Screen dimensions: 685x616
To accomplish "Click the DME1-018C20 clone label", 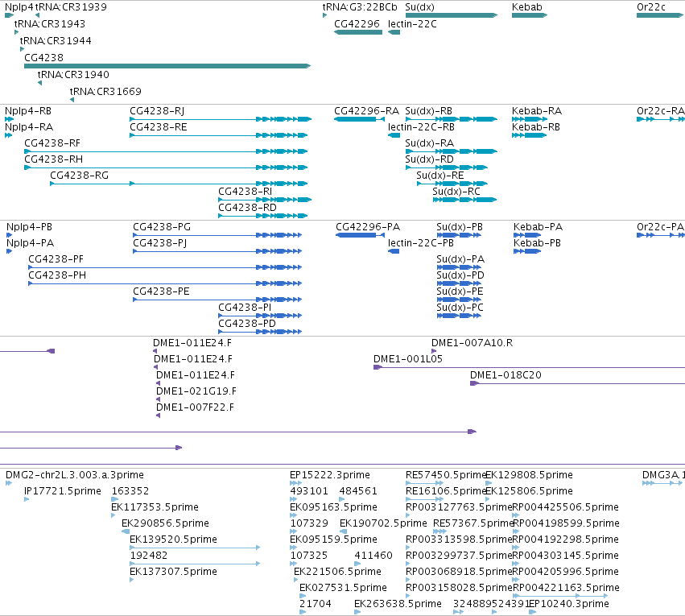I will tap(505, 375).
